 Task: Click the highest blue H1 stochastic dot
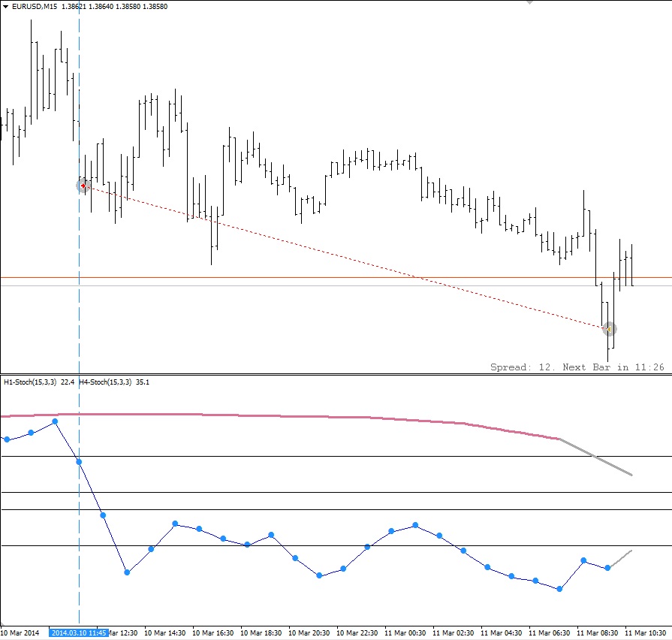click(55, 422)
